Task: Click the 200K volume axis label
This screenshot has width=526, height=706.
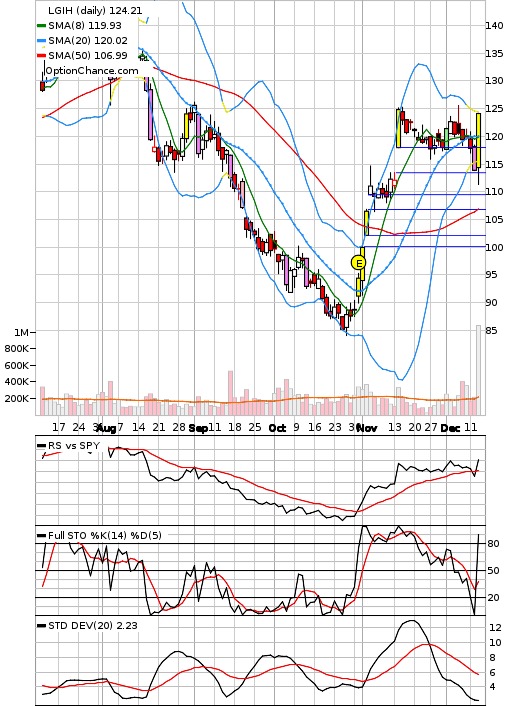Action: [x=17, y=398]
